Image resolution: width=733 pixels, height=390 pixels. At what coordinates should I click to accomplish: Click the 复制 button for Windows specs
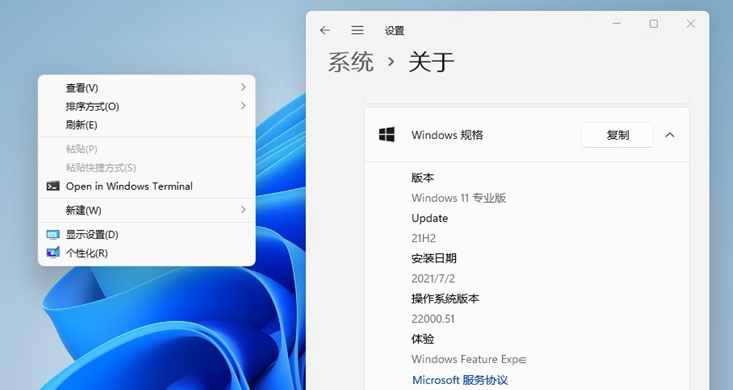(x=617, y=135)
